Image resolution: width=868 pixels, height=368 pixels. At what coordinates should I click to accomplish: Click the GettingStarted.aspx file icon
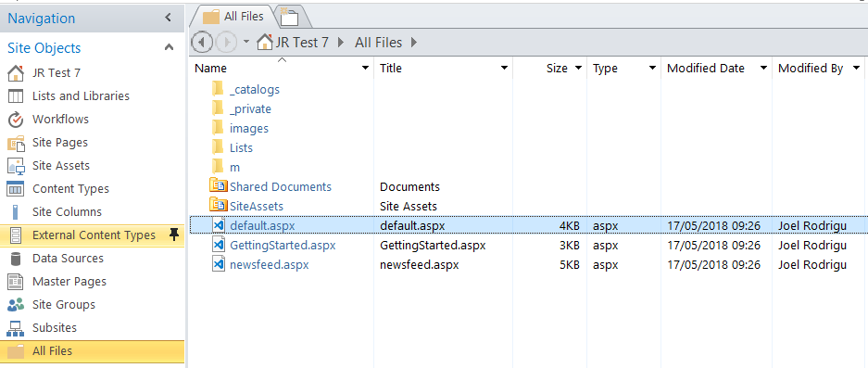pos(219,245)
